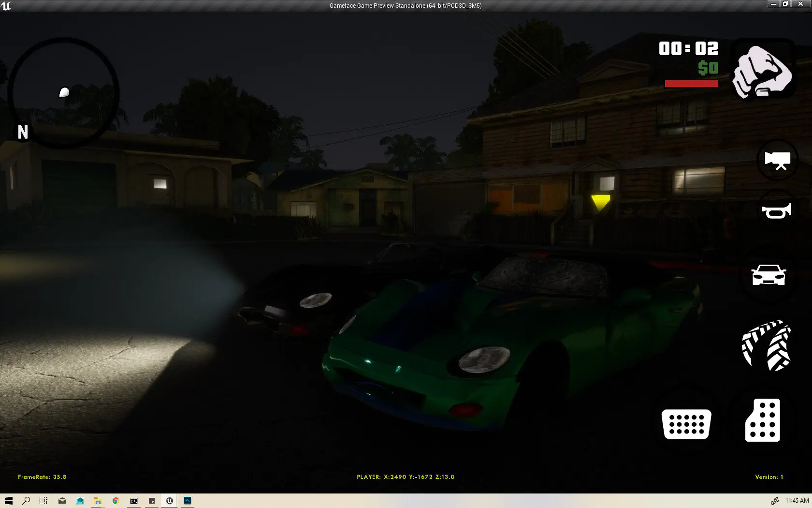
Task: Open the Maya app in taskbar
Action: click(x=80, y=501)
